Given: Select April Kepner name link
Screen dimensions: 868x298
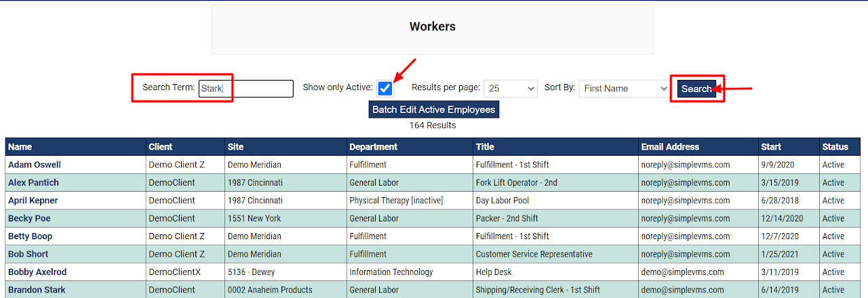Looking at the screenshot, I should [x=33, y=200].
